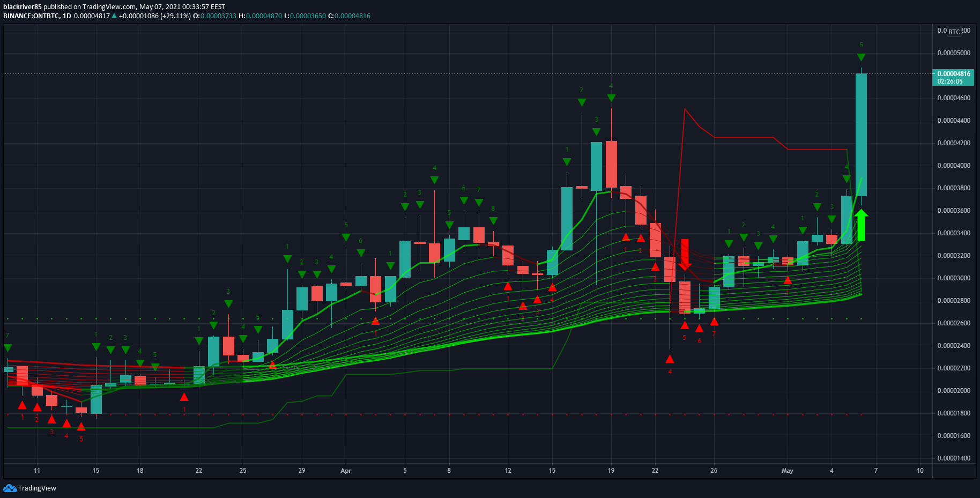Click the 26 label on the date axis
Viewport: 980px width, 498px height.
[714, 471]
